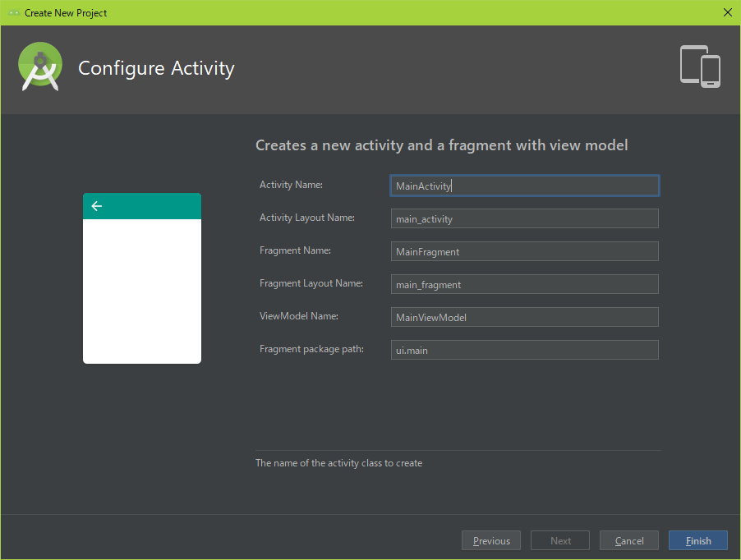This screenshot has height=560, width=741.
Task: Click the Activity Layout Name field
Action: coord(525,218)
